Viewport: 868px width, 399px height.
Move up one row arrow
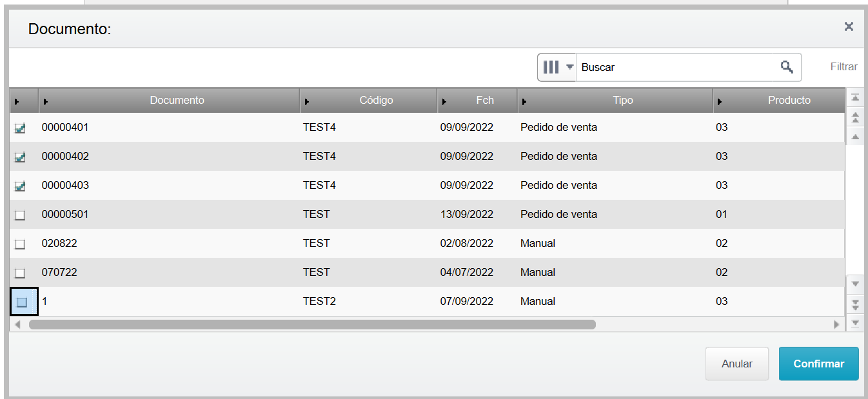855,136
